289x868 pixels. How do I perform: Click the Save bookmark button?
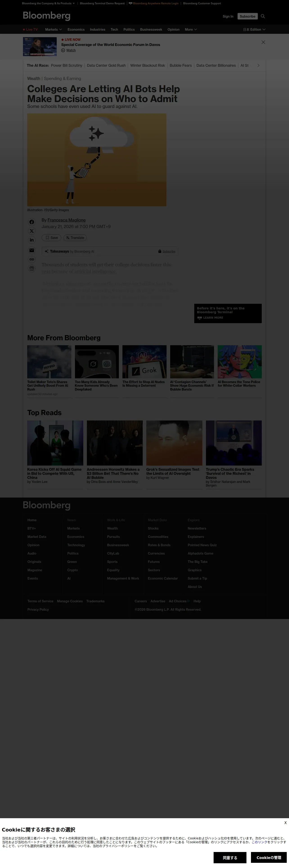point(52,238)
